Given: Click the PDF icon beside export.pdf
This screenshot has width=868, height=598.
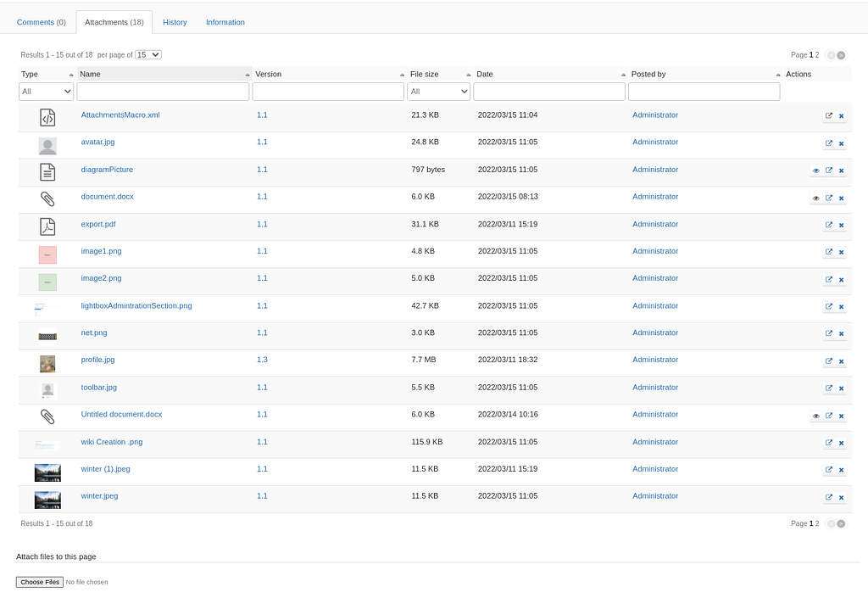Looking at the screenshot, I should click(47, 226).
